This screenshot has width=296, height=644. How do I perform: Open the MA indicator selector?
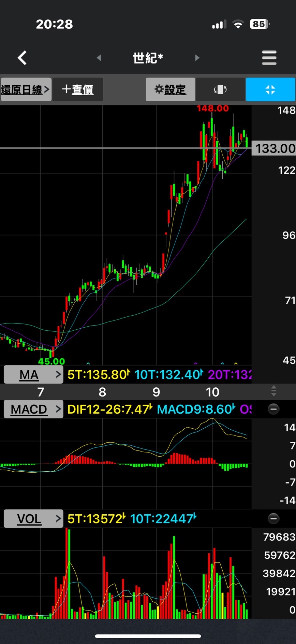click(33, 374)
